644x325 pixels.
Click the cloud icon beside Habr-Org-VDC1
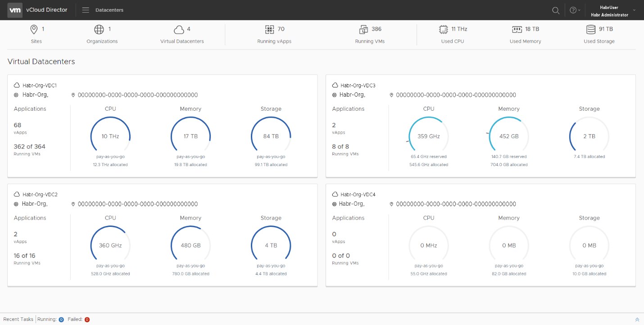pyautogui.click(x=17, y=85)
